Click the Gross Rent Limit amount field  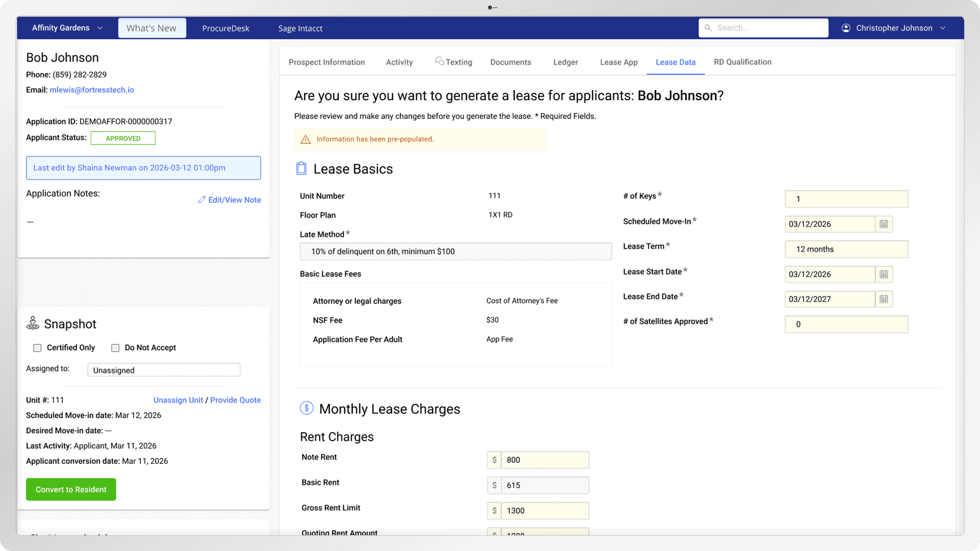click(545, 511)
